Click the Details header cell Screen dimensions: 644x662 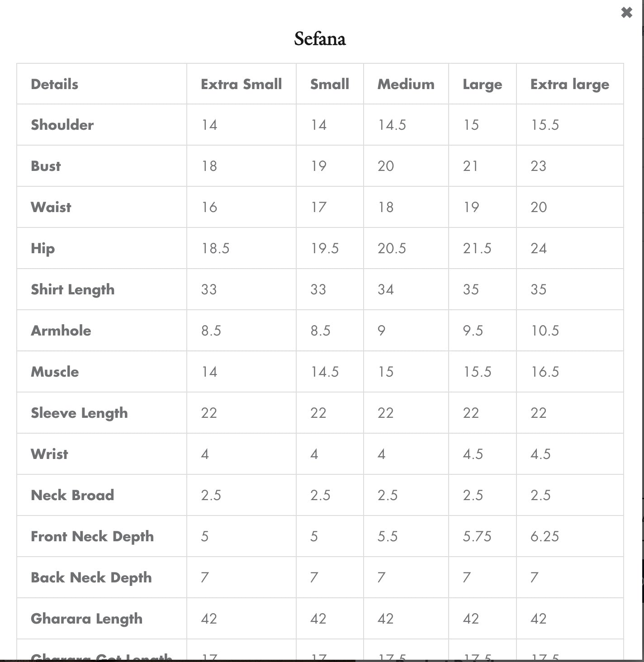pos(54,84)
